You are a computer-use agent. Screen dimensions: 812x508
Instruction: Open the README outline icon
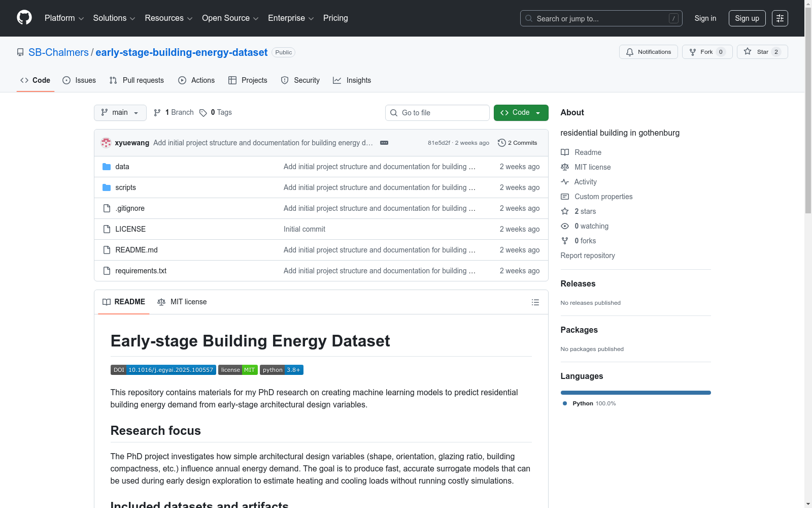point(535,302)
